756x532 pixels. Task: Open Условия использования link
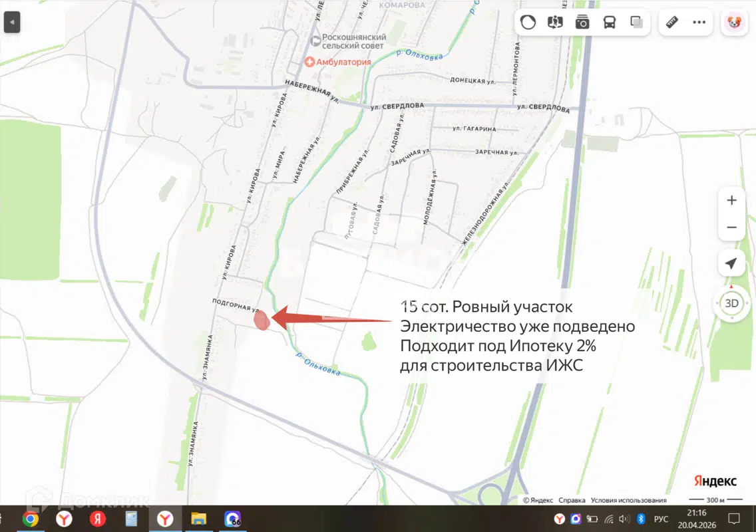[628, 500]
